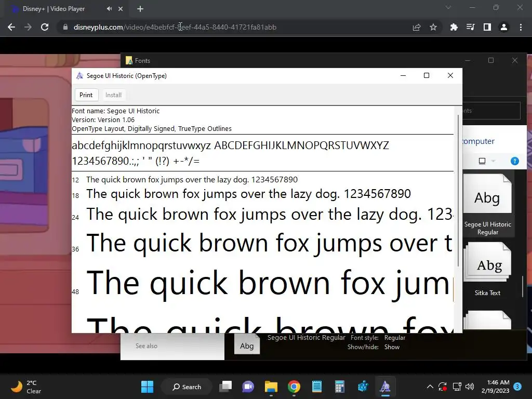Bookmark this tab with the star icon
Screen dimensions: 532x399
[x=433, y=27]
